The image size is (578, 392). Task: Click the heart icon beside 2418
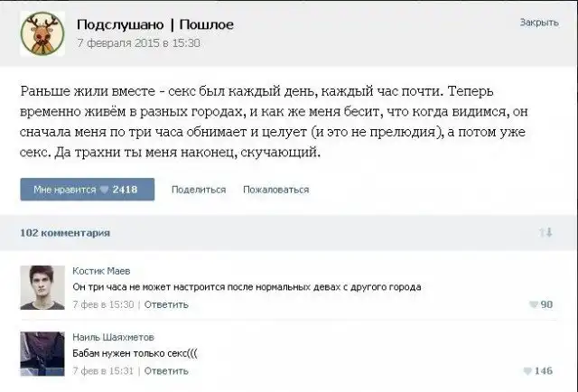105,190
